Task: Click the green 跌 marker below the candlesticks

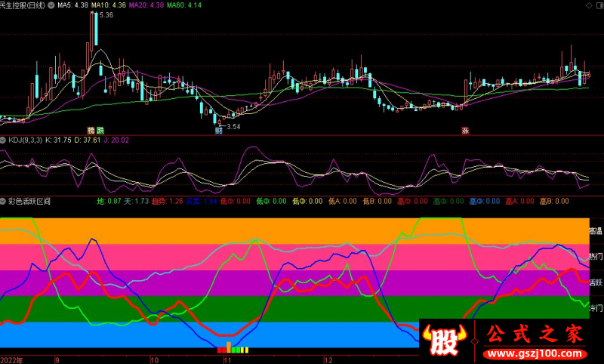Action: [x=100, y=130]
